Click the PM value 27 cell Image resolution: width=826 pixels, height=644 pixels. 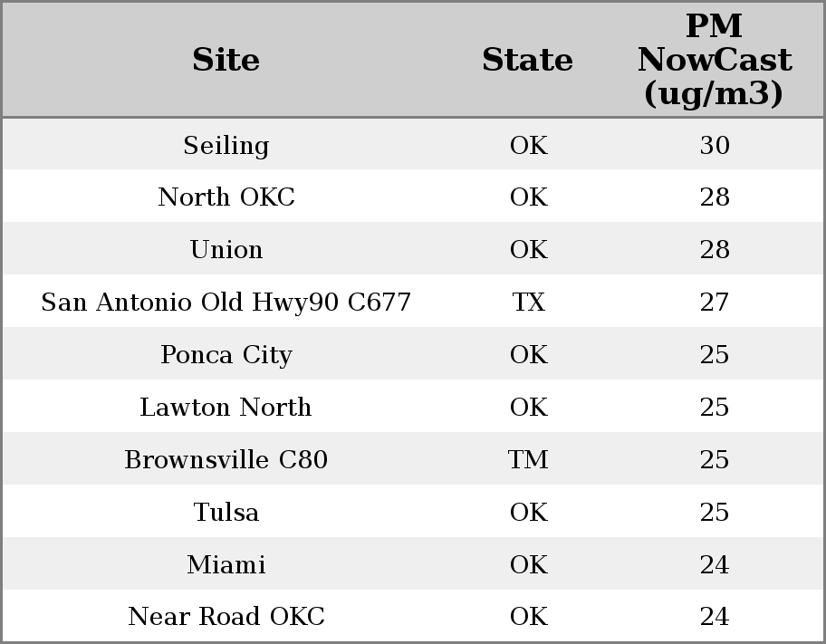[x=715, y=303]
